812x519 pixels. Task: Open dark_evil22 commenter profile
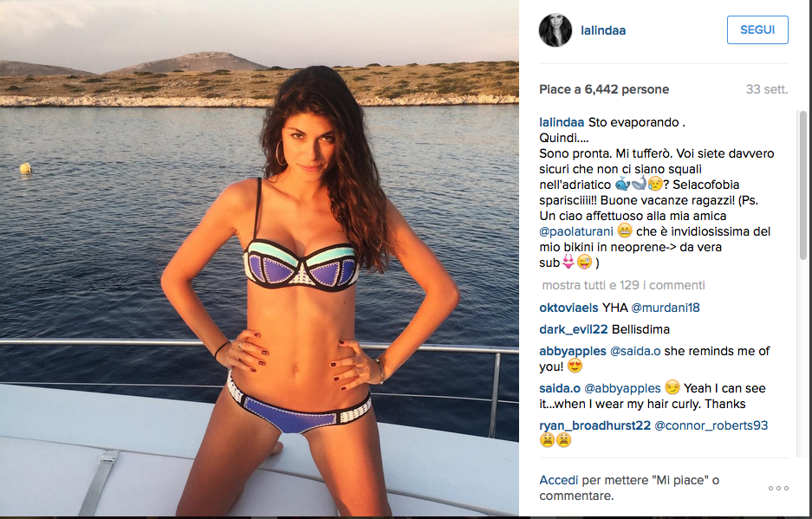574,329
